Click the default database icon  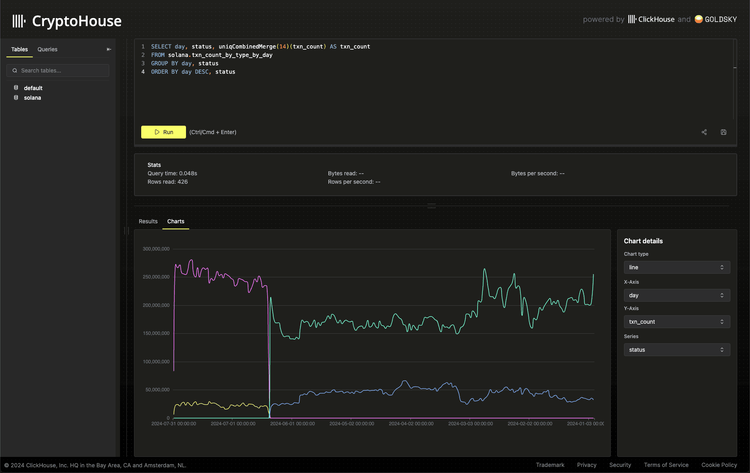tap(16, 88)
